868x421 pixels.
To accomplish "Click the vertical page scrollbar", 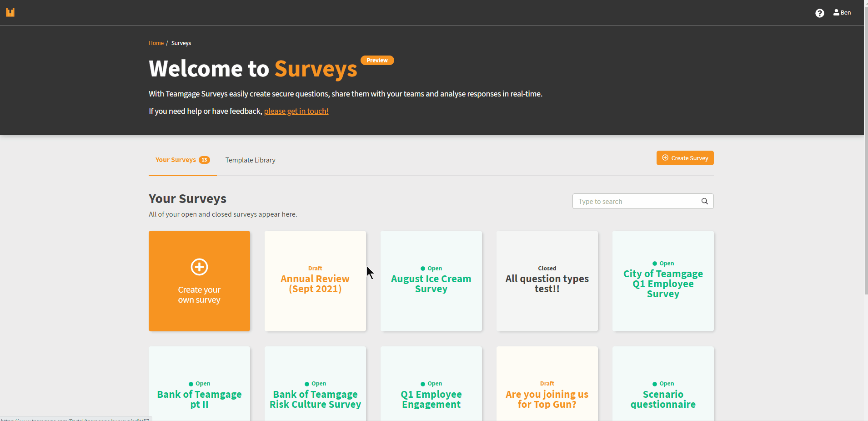I will coord(866,150).
